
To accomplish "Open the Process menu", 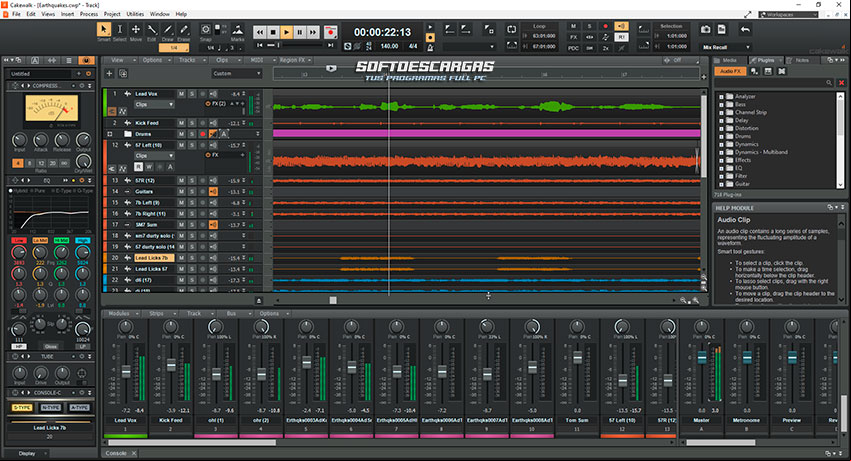I will pyautogui.click(x=88, y=14).
